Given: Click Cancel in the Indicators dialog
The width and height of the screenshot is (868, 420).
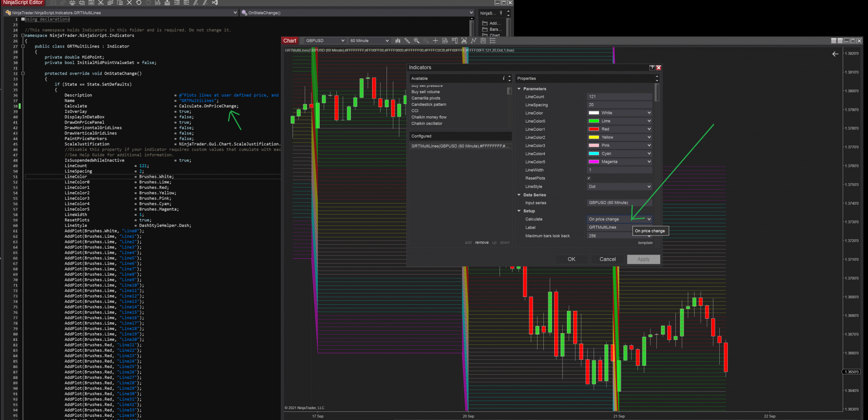Looking at the screenshot, I should 608,260.
